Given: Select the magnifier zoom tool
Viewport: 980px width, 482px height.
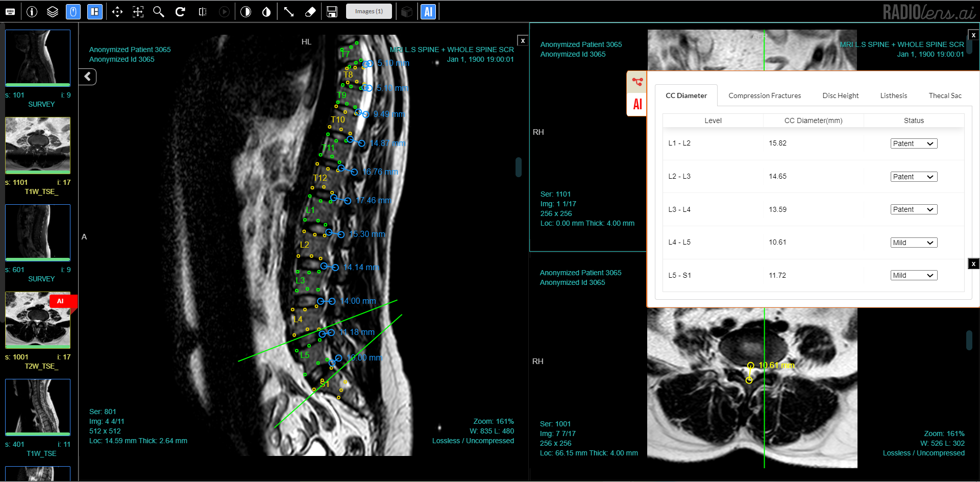Looking at the screenshot, I should pyautogui.click(x=159, y=12).
